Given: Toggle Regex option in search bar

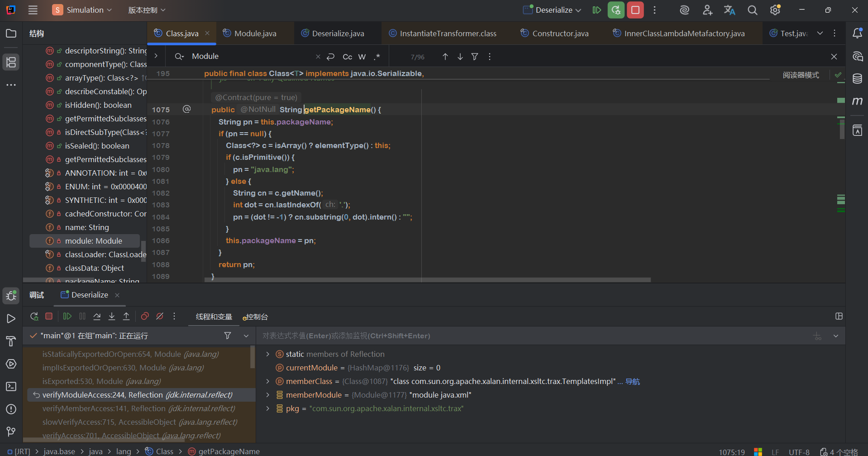Looking at the screenshot, I should click(377, 57).
